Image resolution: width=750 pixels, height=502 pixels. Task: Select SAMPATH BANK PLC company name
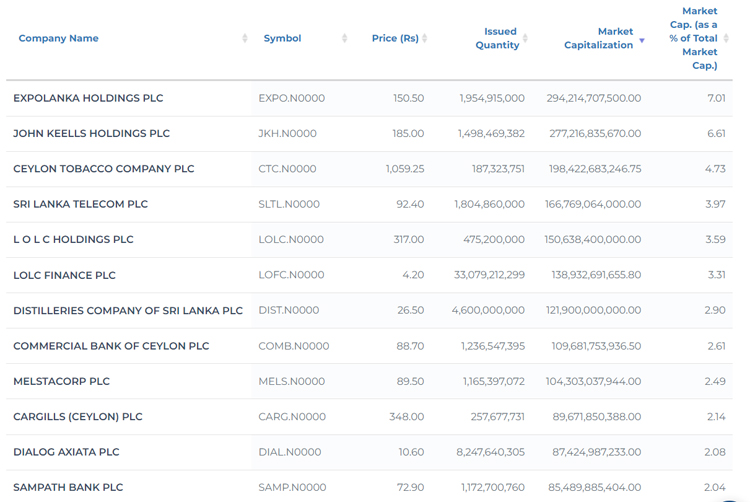(68, 488)
